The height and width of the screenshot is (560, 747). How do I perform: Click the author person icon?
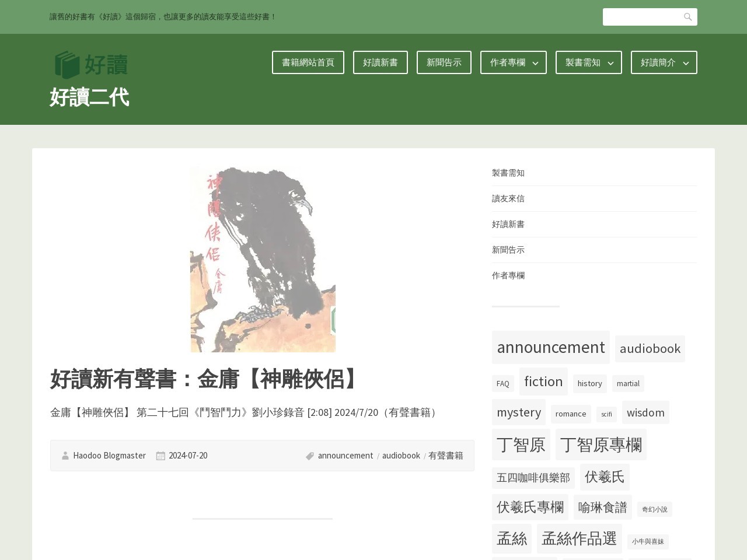65,456
